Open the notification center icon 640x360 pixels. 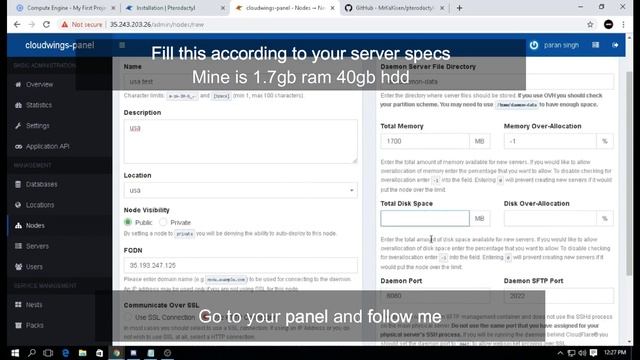(593, 353)
